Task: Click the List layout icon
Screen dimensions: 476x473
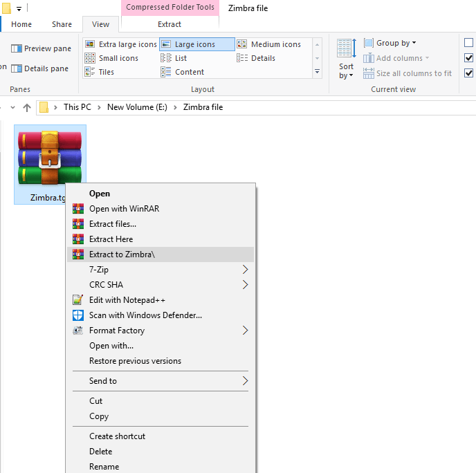Action: 166,58
